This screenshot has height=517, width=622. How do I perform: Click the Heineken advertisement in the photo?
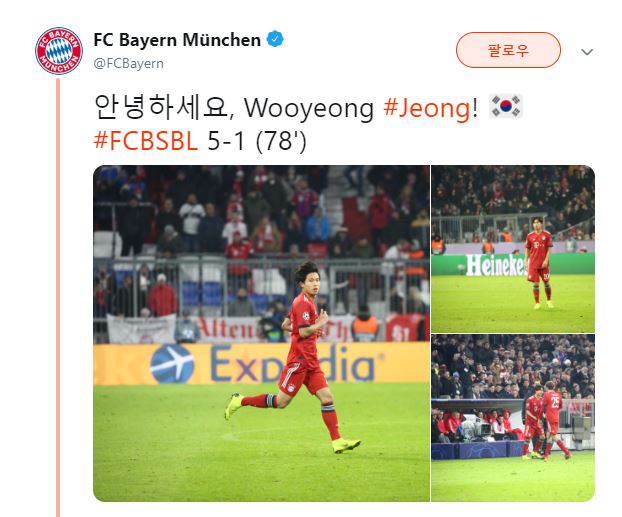496,265
